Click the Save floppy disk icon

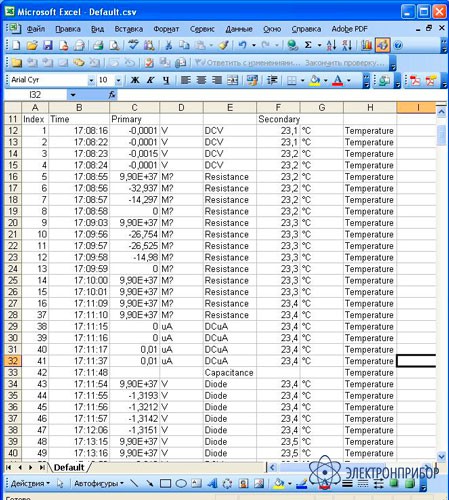48,45
